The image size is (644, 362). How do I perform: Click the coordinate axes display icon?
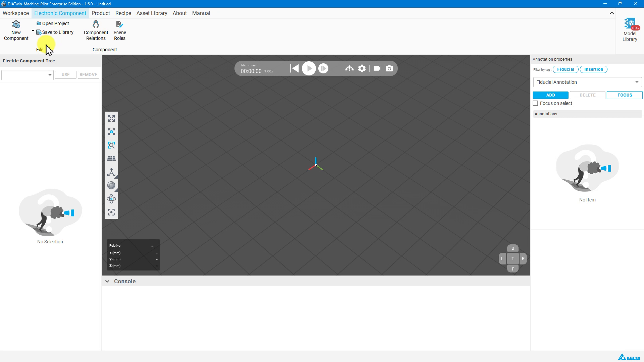pyautogui.click(x=111, y=172)
